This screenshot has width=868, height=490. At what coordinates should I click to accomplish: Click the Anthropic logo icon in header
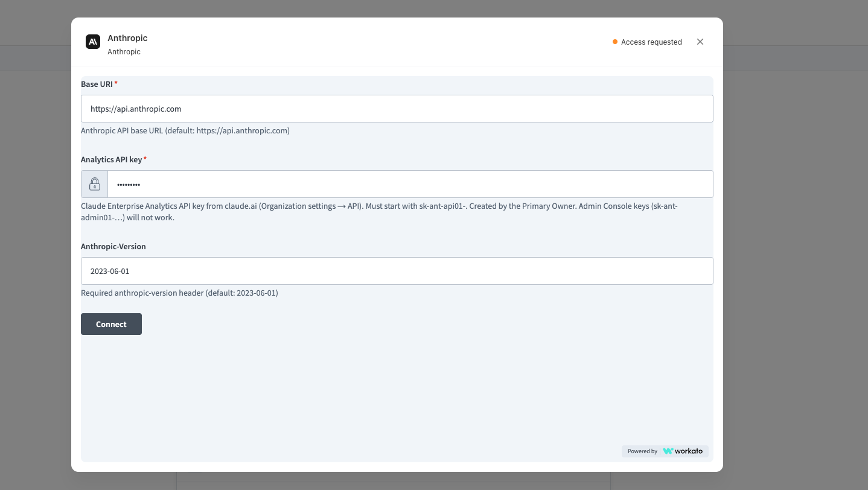93,42
